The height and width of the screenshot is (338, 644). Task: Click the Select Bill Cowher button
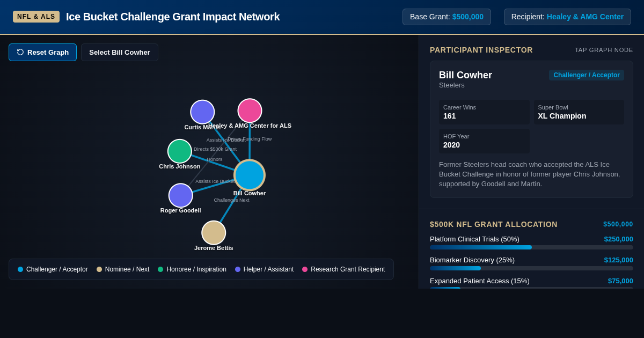120,52
